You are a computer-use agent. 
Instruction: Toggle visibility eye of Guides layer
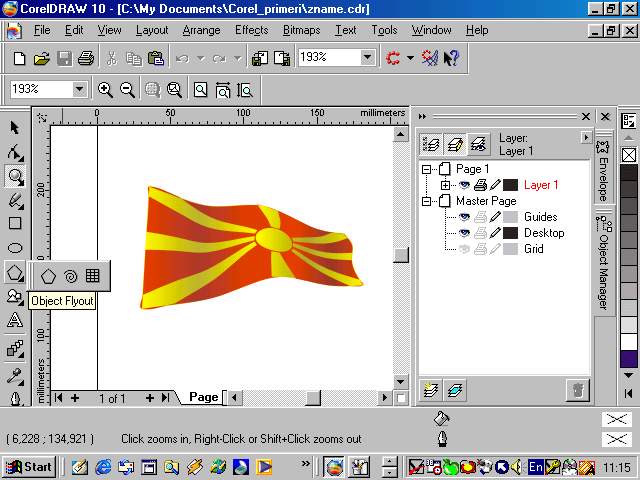coord(464,217)
